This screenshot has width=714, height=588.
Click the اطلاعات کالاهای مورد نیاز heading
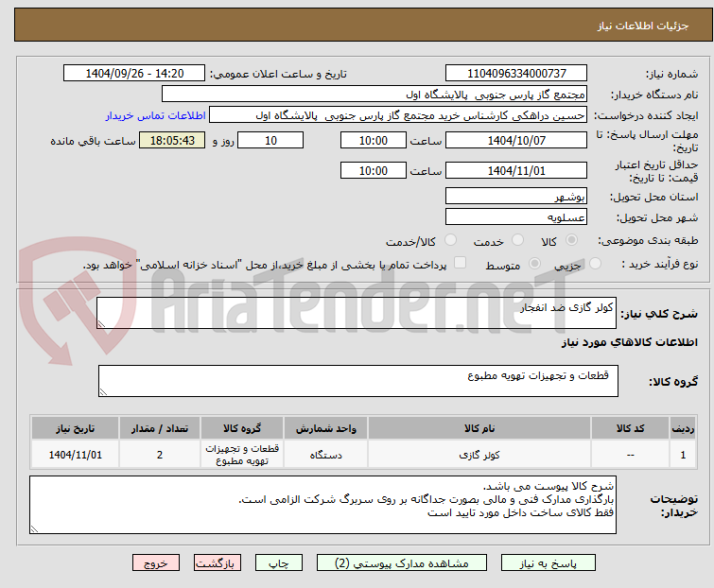(x=629, y=342)
